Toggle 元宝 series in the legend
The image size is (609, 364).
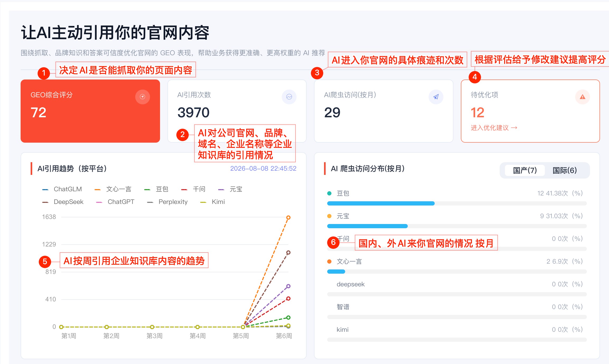click(x=230, y=189)
